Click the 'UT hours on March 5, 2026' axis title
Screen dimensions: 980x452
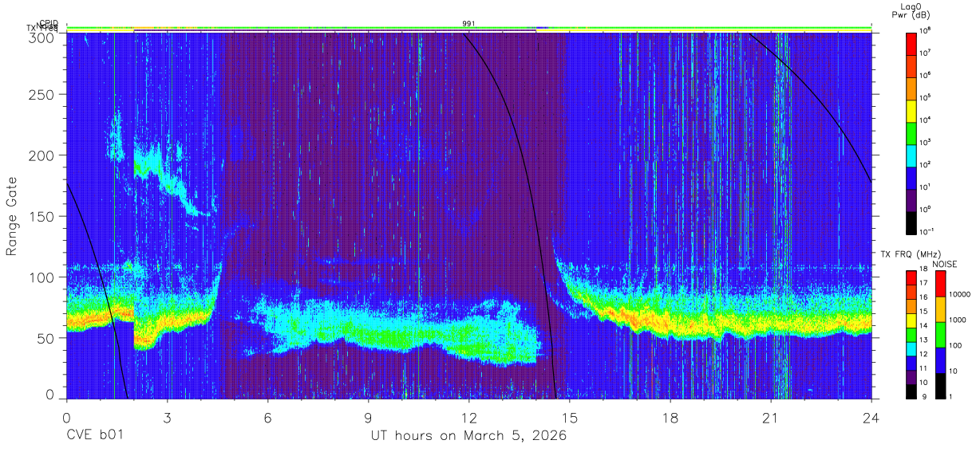(468, 437)
